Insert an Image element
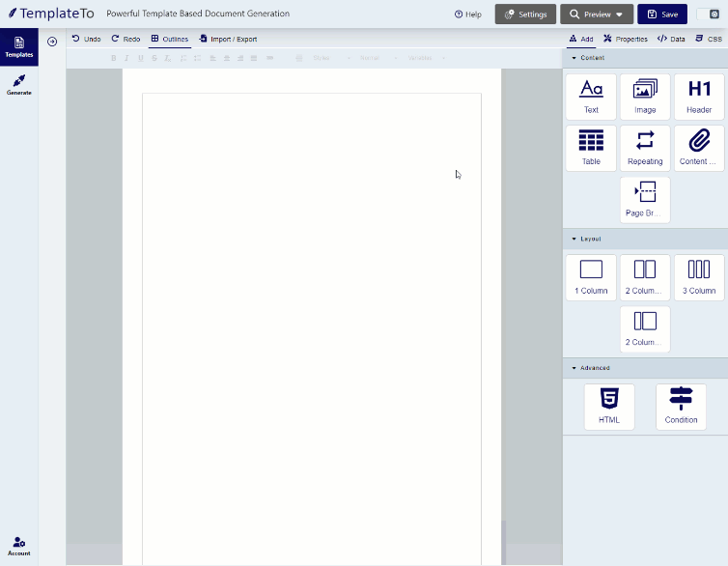 pyautogui.click(x=645, y=97)
